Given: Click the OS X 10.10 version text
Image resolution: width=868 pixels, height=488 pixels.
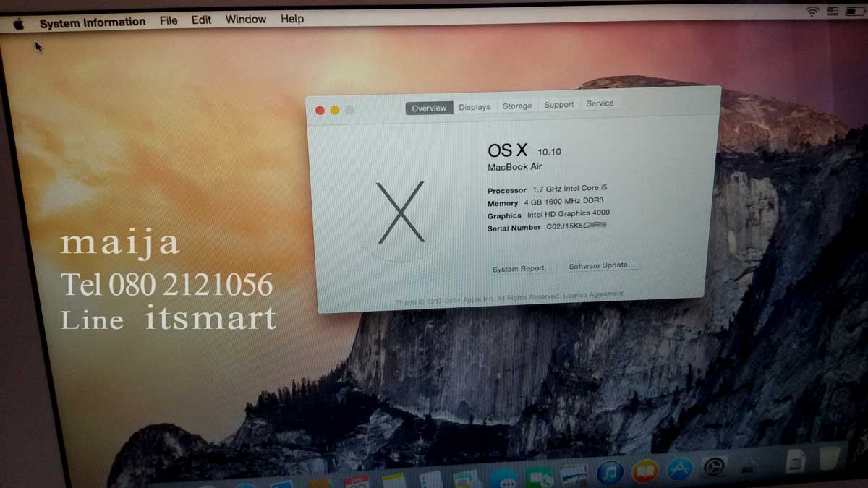Looking at the screenshot, I should coord(524,150).
